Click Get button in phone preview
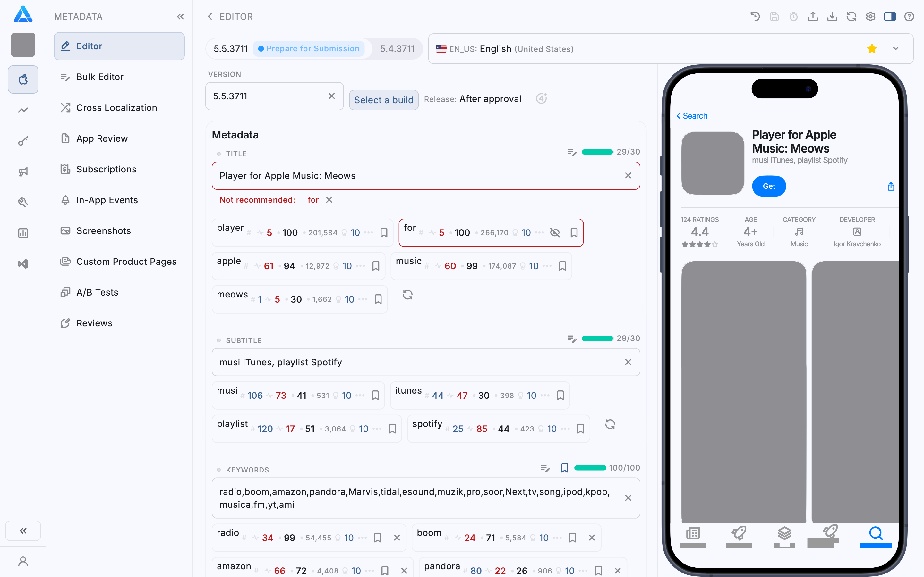The height and width of the screenshot is (577, 924). click(x=769, y=186)
